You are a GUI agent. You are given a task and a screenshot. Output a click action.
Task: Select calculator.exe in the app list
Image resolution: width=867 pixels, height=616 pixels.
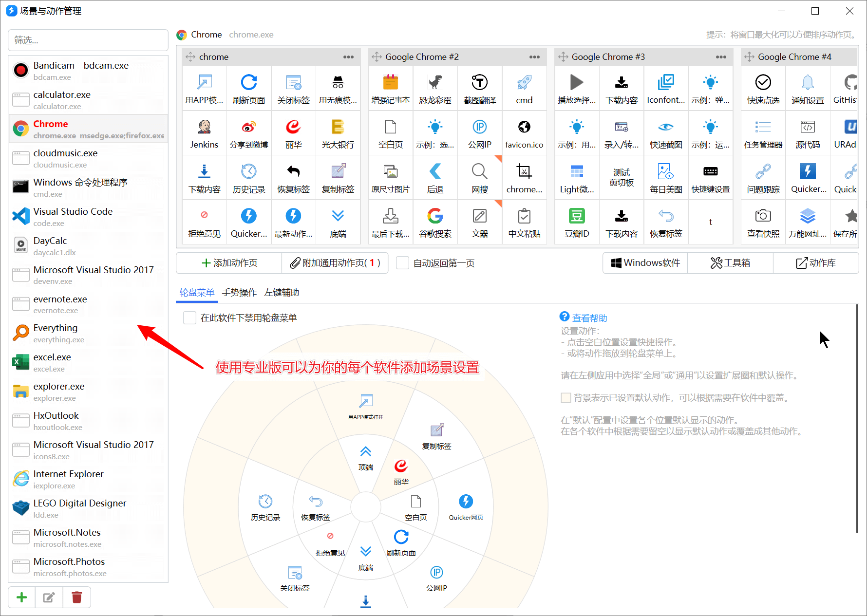[88, 100]
